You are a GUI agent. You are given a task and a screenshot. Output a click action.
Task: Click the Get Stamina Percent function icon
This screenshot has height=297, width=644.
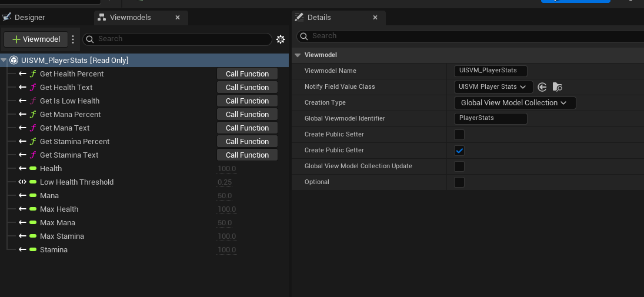33,142
